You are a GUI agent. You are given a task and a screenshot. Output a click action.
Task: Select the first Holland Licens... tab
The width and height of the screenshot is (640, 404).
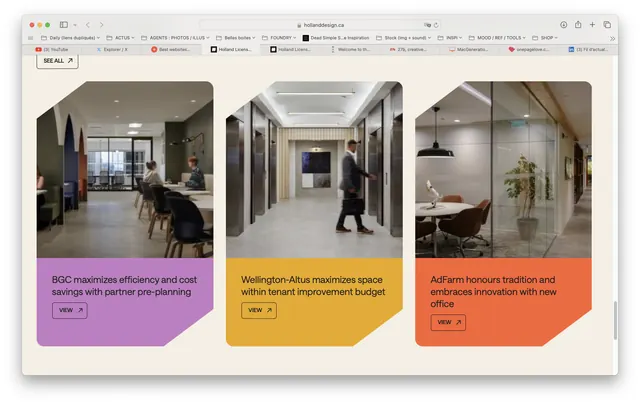click(x=231, y=49)
